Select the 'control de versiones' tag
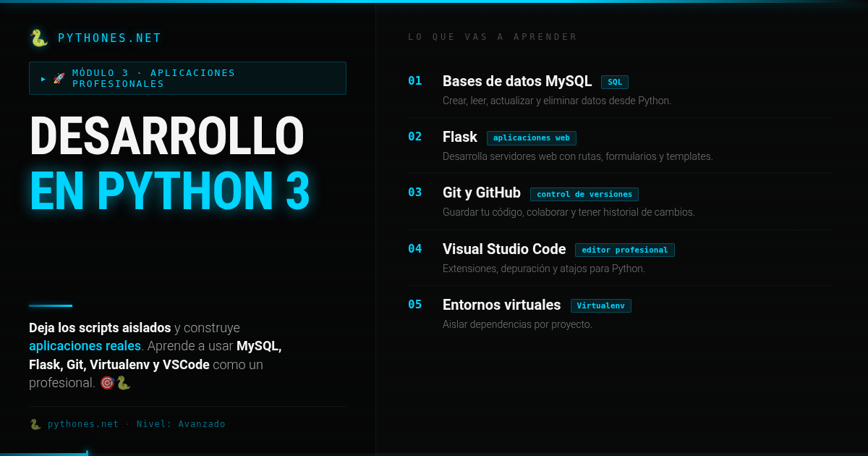The width and height of the screenshot is (868, 456). [x=584, y=194]
